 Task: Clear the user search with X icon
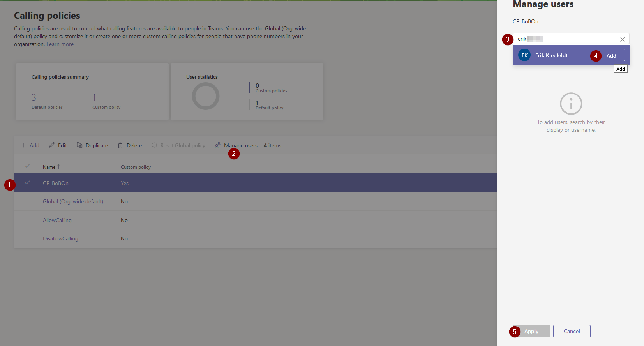(622, 39)
